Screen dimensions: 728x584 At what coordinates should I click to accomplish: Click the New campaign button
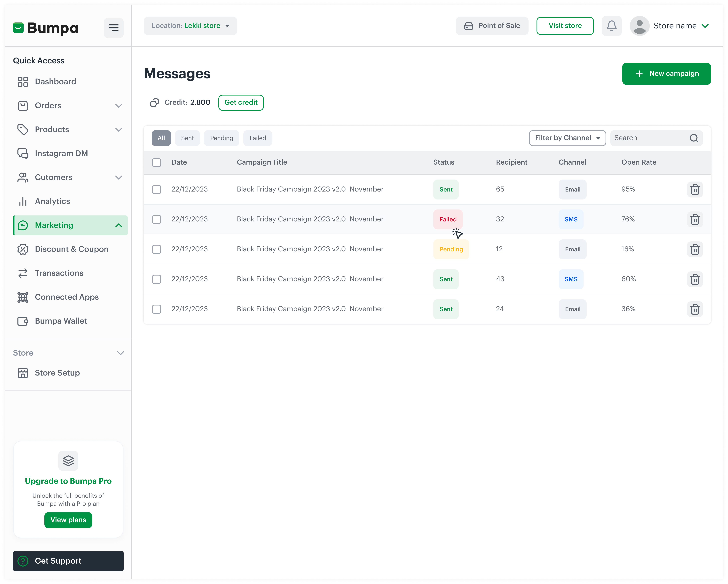[x=666, y=74]
